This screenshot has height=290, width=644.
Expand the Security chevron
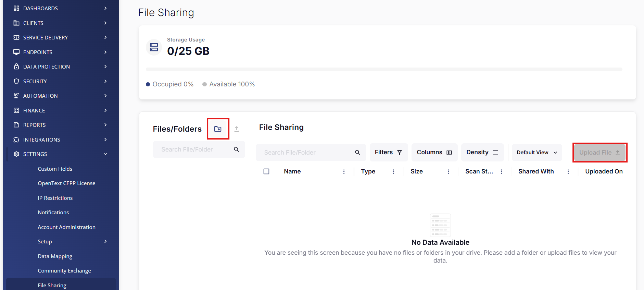click(x=105, y=81)
